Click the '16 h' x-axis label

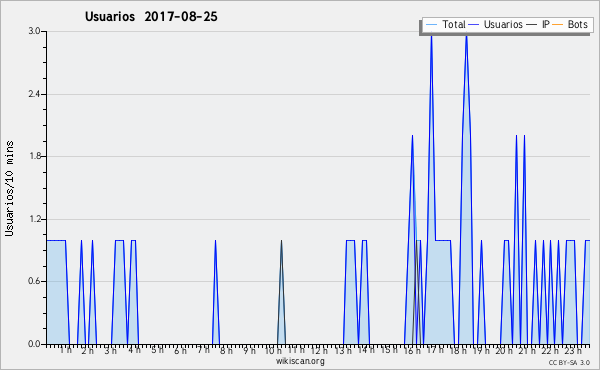click(412, 350)
